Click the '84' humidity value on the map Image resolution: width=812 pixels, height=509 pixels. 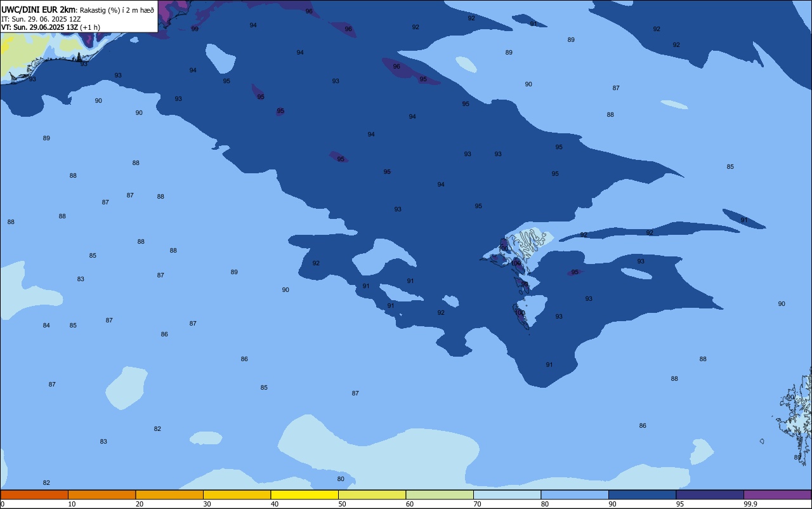46,326
